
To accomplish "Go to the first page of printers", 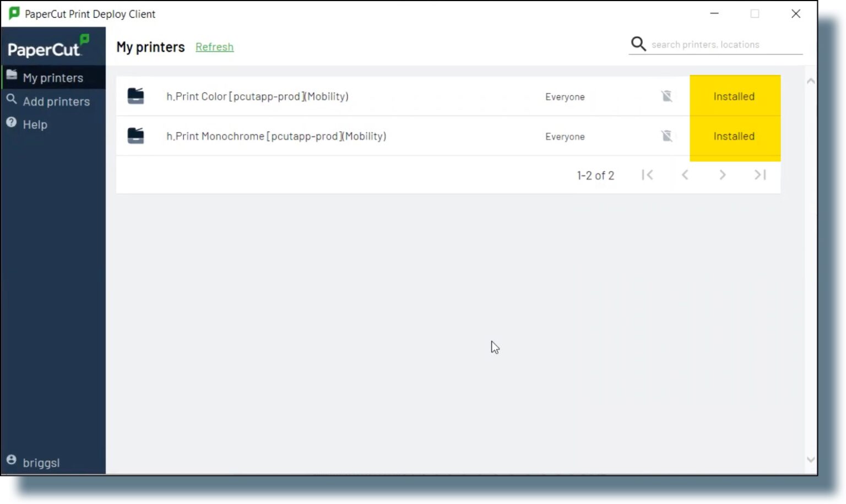I will pyautogui.click(x=647, y=175).
